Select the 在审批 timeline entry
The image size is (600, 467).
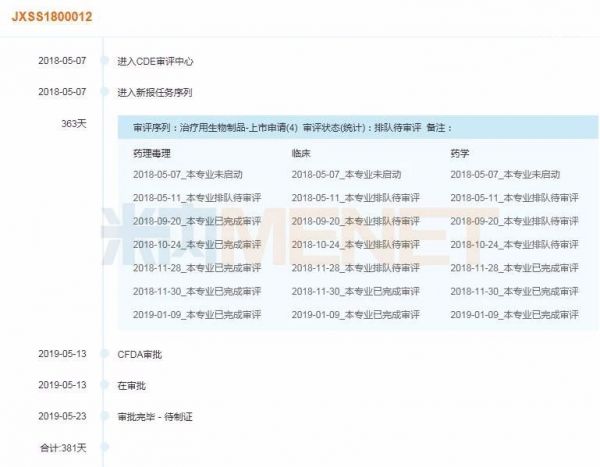coord(131,384)
